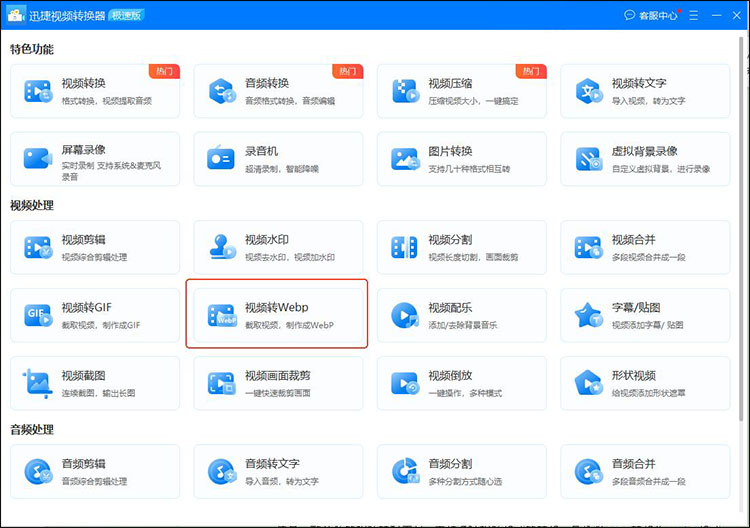The height and width of the screenshot is (528, 750).
Task: Click the 热门 badge on 视频压缩
Action: point(531,71)
